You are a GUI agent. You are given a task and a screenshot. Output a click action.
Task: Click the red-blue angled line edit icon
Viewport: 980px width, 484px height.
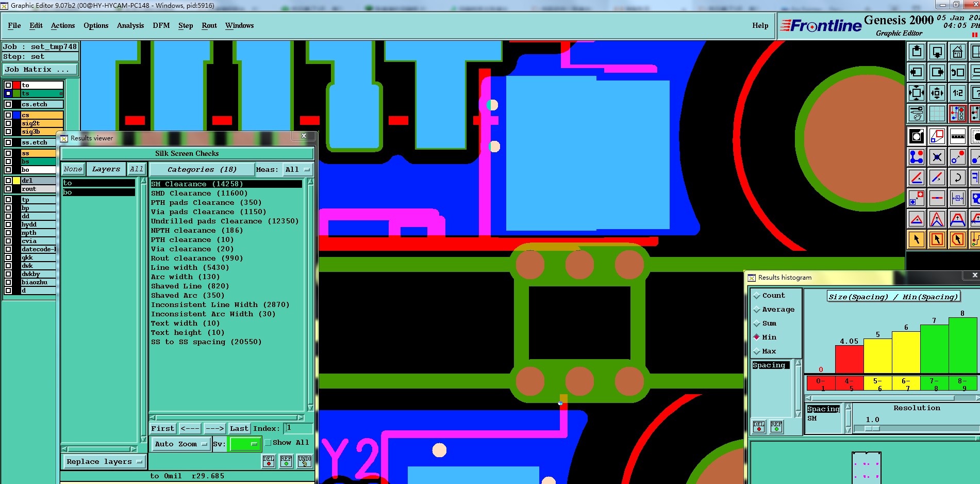tap(917, 178)
